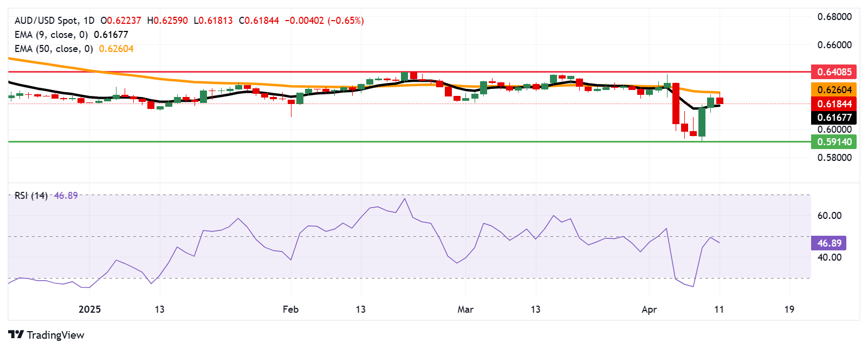Click the red 0.61844 current price tag
This screenshot has width=868, height=349.
(834, 104)
